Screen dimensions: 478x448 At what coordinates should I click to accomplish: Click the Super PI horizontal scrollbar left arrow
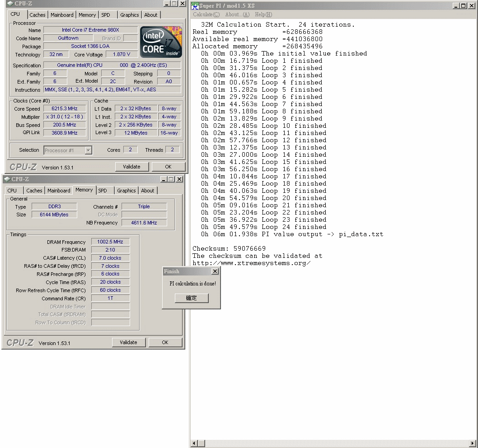point(194,443)
